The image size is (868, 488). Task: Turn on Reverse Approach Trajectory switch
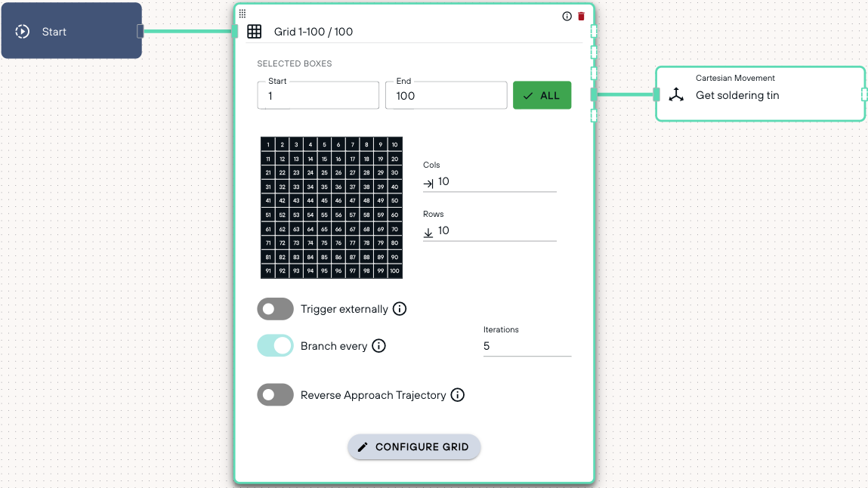click(x=275, y=395)
